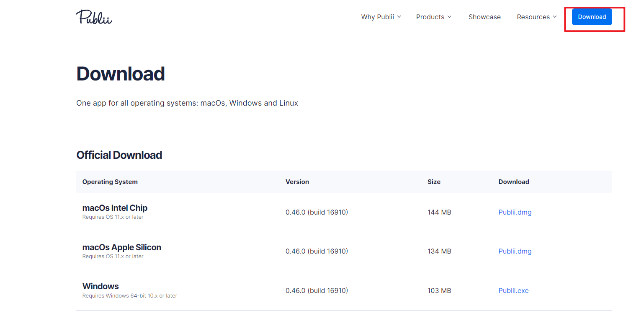The width and height of the screenshot is (644, 316).
Task: Open the Resources menu label
Action: click(533, 17)
